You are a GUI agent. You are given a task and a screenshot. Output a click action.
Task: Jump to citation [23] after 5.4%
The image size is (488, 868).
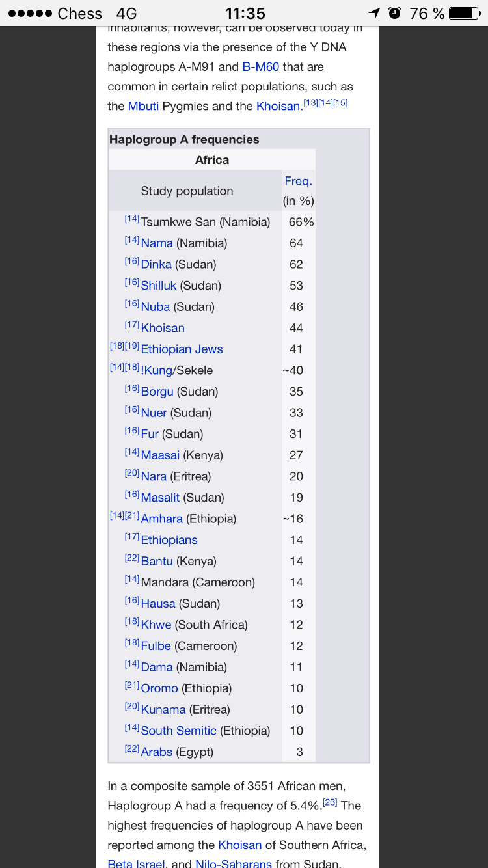click(330, 802)
